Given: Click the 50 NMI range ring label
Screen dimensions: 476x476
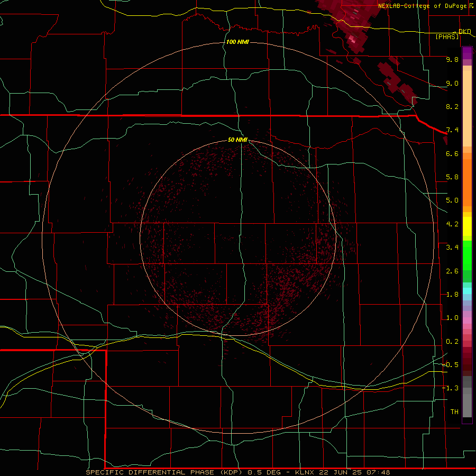Looking at the screenshot, I should [x=237, y=140].
